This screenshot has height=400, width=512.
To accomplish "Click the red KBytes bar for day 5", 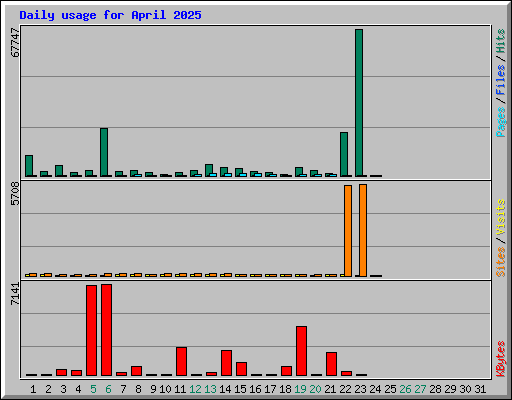I will [x=91, y=330].
